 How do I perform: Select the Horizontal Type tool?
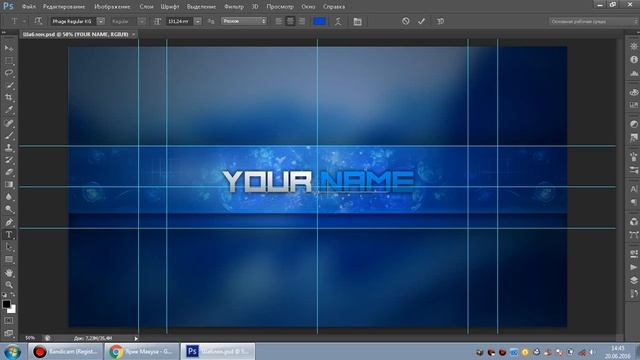[x=9, y=235]
